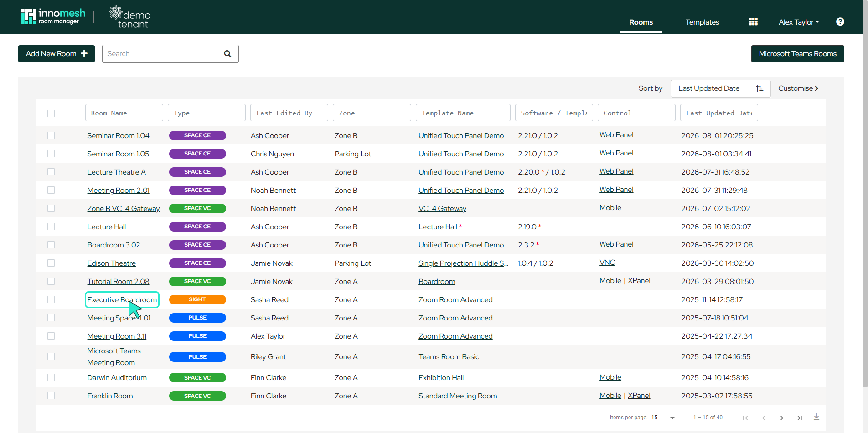This screenshot has width=868, height=433.
Task: Open Executive Boardroom room link
Action: tap(122, 299)
